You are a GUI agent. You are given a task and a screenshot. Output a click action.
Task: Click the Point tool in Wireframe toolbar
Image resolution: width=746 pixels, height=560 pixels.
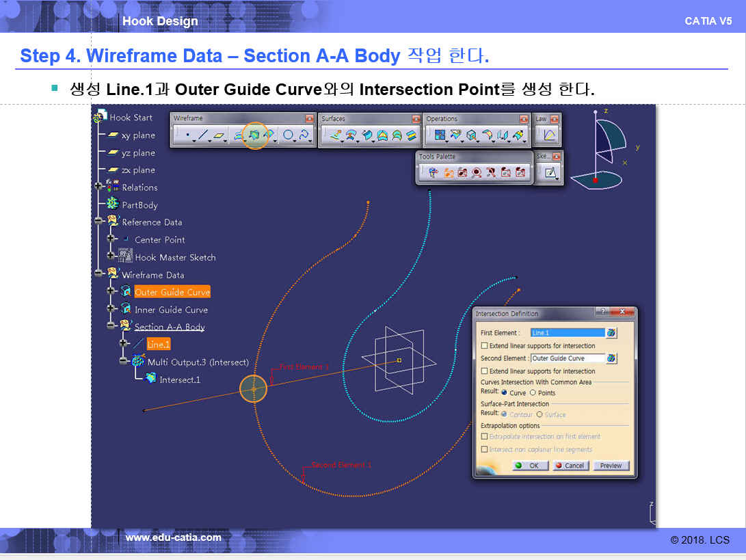(187, 135)
